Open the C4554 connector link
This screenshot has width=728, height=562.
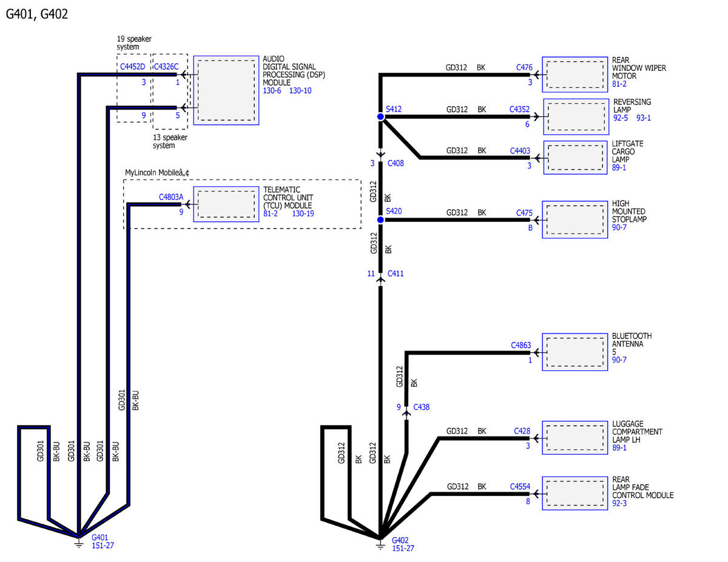[520, 486]
